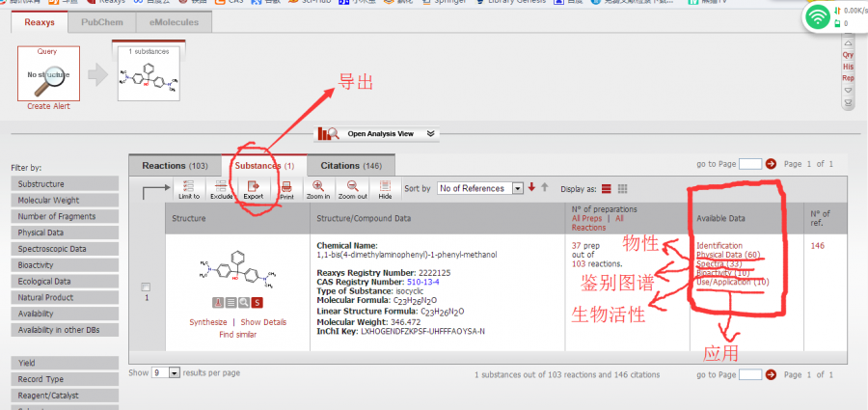Switch to the PubChem tab

pos(102,23)
